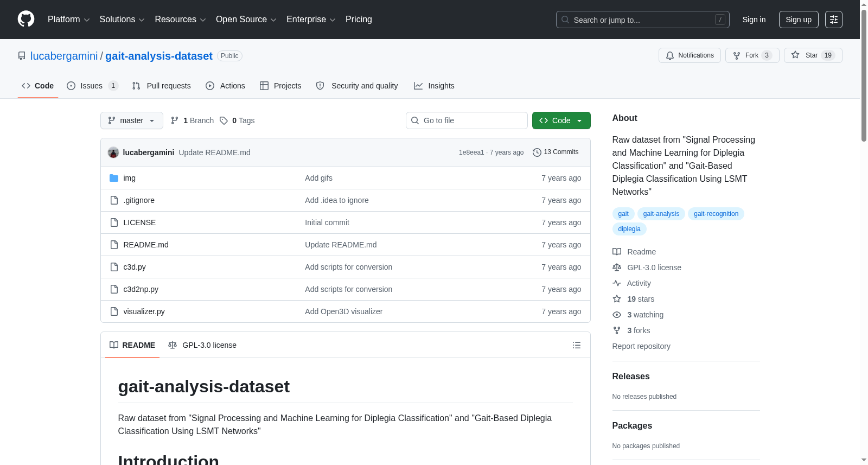Click the branch icon beside 1 Branch
Screen dimensions: 868x465
[175, 120]
